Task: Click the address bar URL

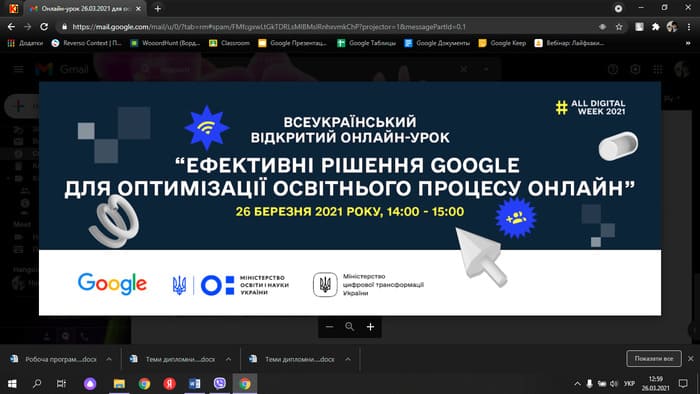Action: click(269, 27)
